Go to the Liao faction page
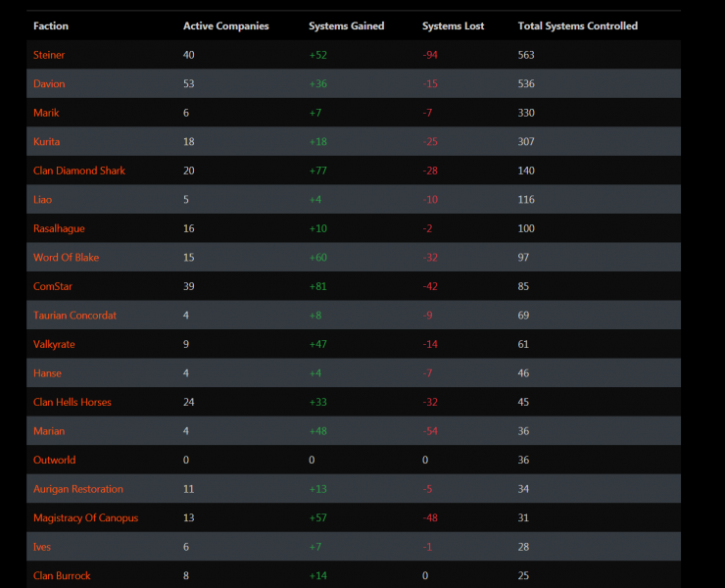The width and height of the screenshot is (725, 588). 42,199
